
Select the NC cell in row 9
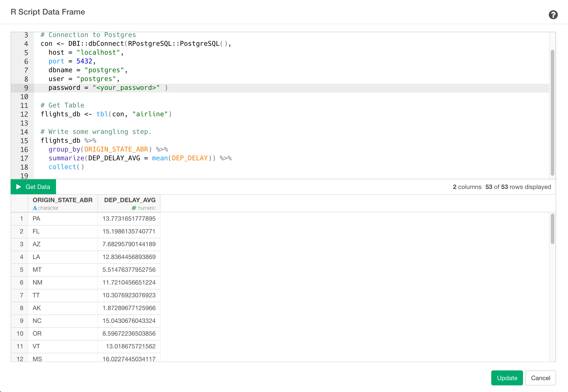(63, 321)
